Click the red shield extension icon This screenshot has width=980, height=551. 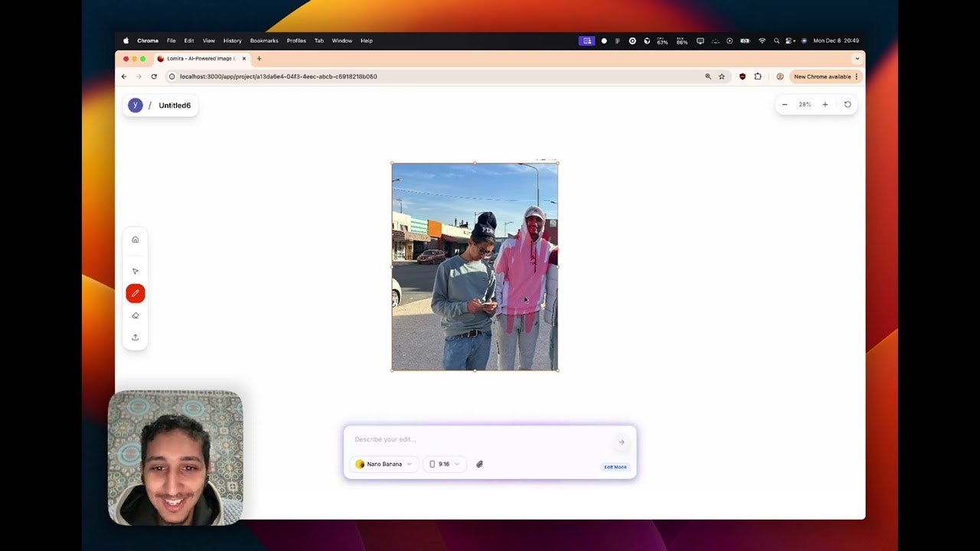point(742,77)
